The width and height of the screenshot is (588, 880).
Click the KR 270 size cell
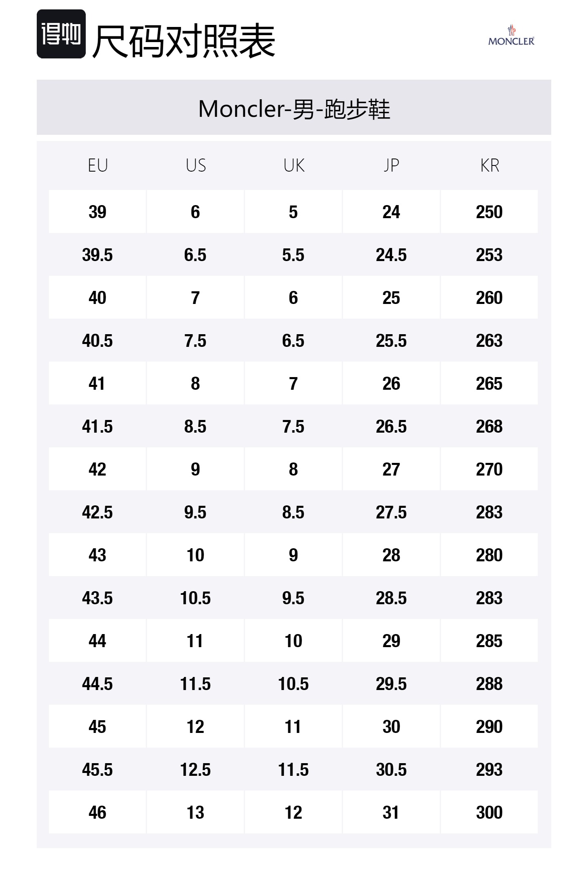[x=489, y=469]
